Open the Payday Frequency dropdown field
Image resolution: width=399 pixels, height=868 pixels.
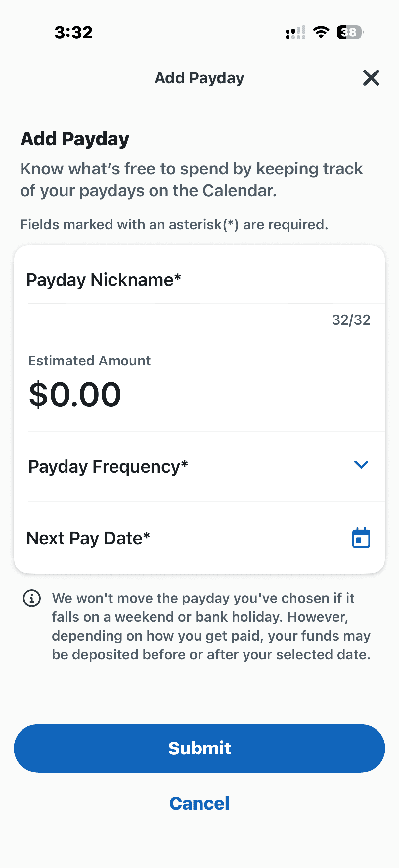(199, 467)
